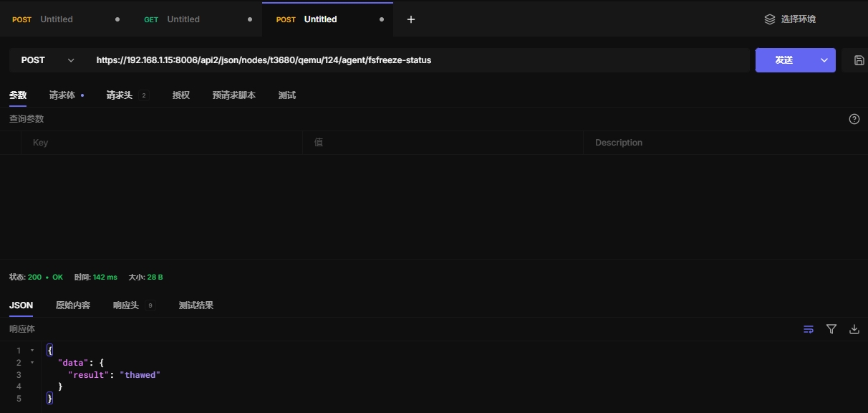Image resolution: width=868 pixels, height=413 pixels.
Task: Collapse the "data" object on line 2
Action: pos(32,363)
